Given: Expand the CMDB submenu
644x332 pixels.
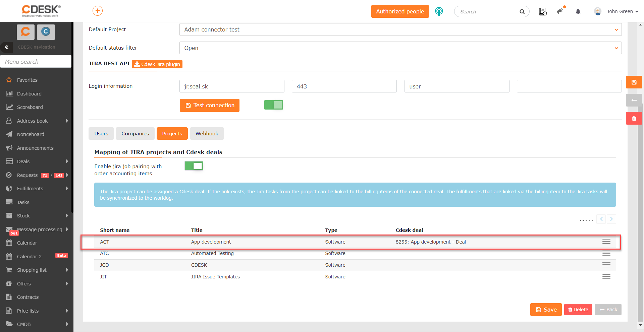Looking at the screenshot, I should click(x=67, y=324).
